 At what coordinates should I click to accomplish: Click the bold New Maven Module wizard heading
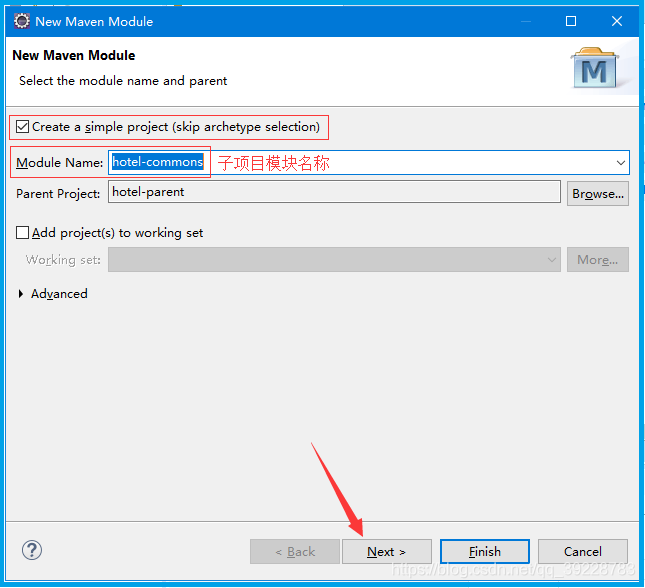click(x=74, y=55)
